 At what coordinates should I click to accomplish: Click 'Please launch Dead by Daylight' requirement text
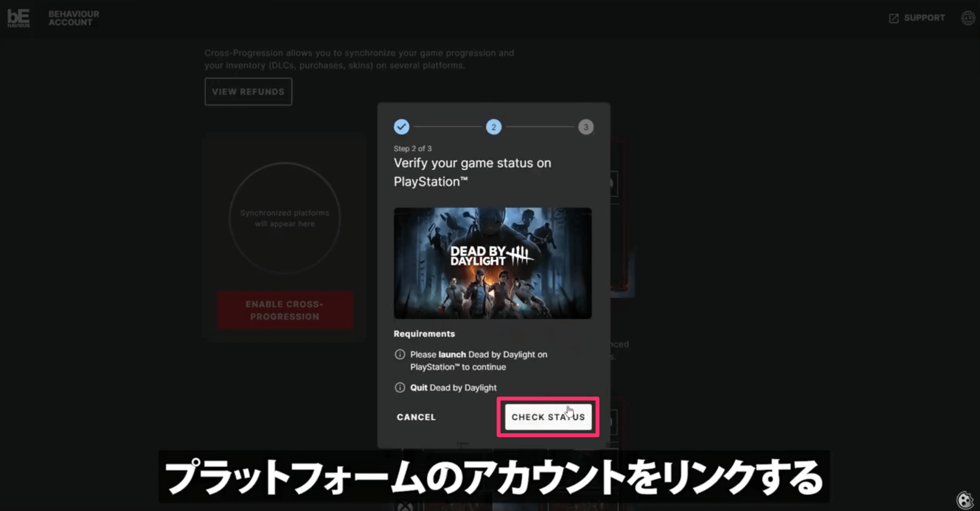pyautogui.click(x=479, y=361)
